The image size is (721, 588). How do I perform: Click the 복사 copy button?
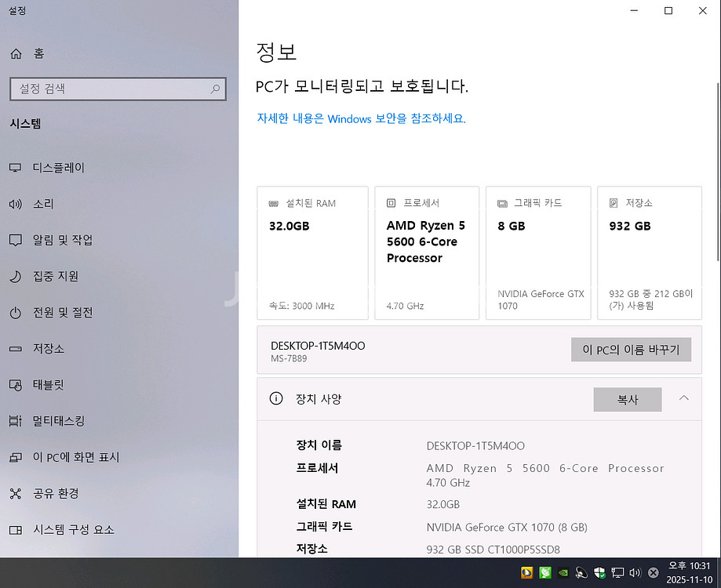pos(627,399)
